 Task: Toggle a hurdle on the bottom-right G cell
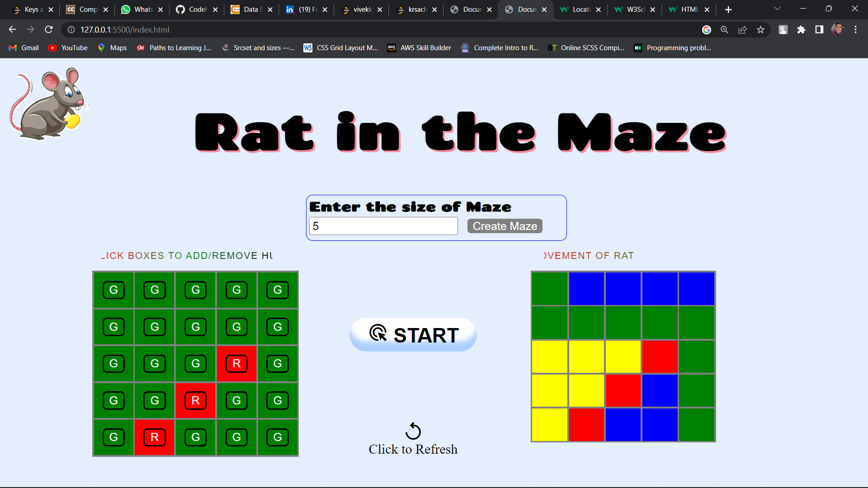pos(278,437)
